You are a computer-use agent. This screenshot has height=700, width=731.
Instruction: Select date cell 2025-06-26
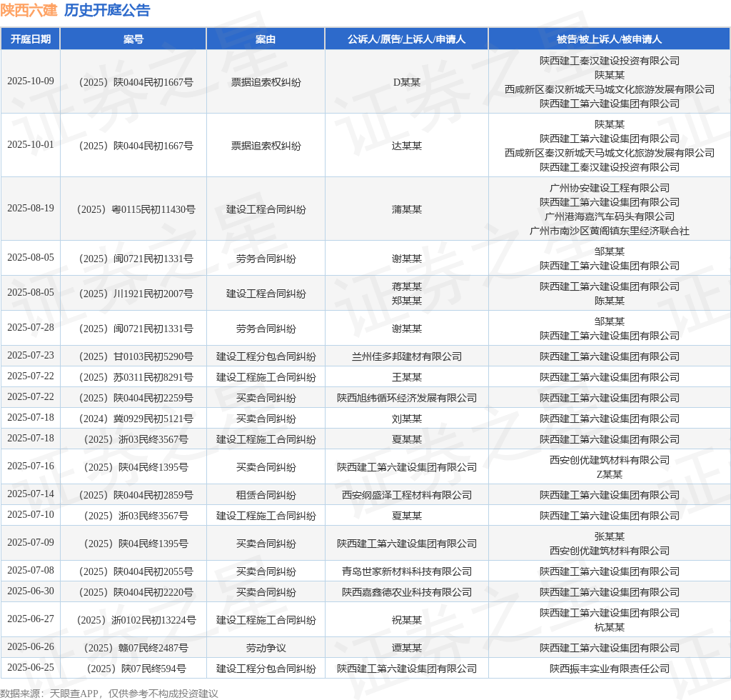(31, 647)
